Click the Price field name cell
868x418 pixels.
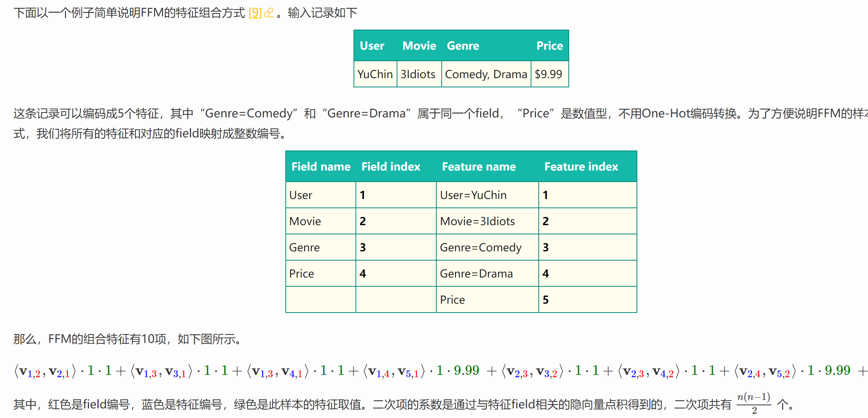coord(321,273)
